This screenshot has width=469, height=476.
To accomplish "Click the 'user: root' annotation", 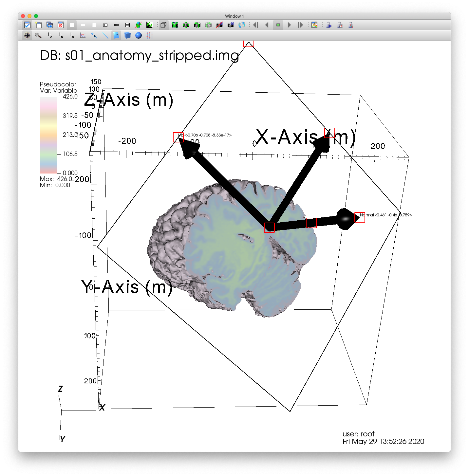I will click(x=358, y=434).
